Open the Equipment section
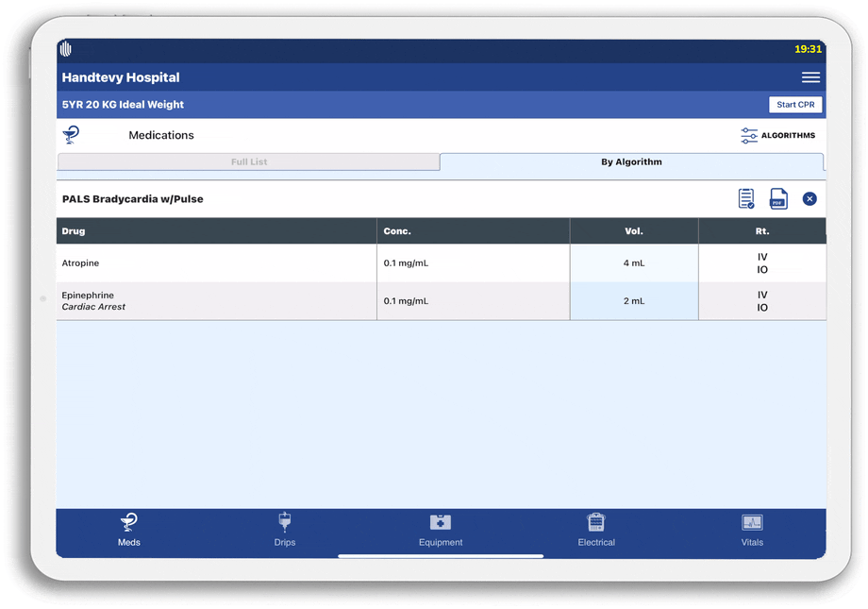The image size is (868, 609). [441, 531]
